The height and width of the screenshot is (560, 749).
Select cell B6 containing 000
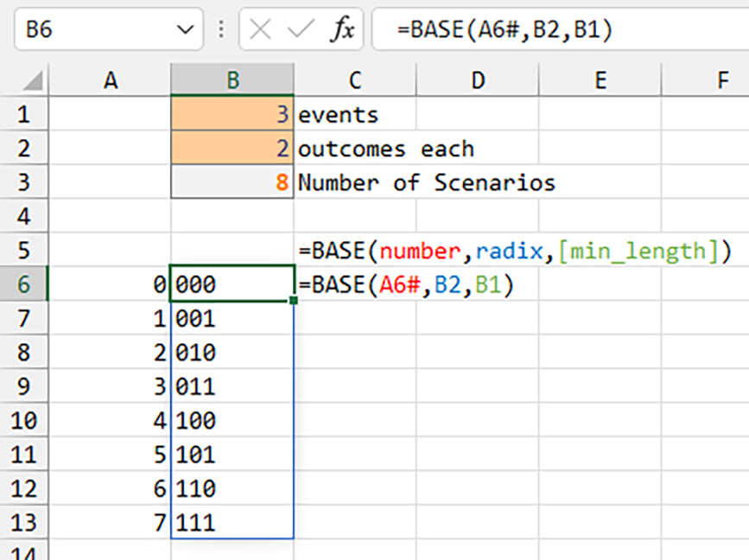tap(232, 284)
